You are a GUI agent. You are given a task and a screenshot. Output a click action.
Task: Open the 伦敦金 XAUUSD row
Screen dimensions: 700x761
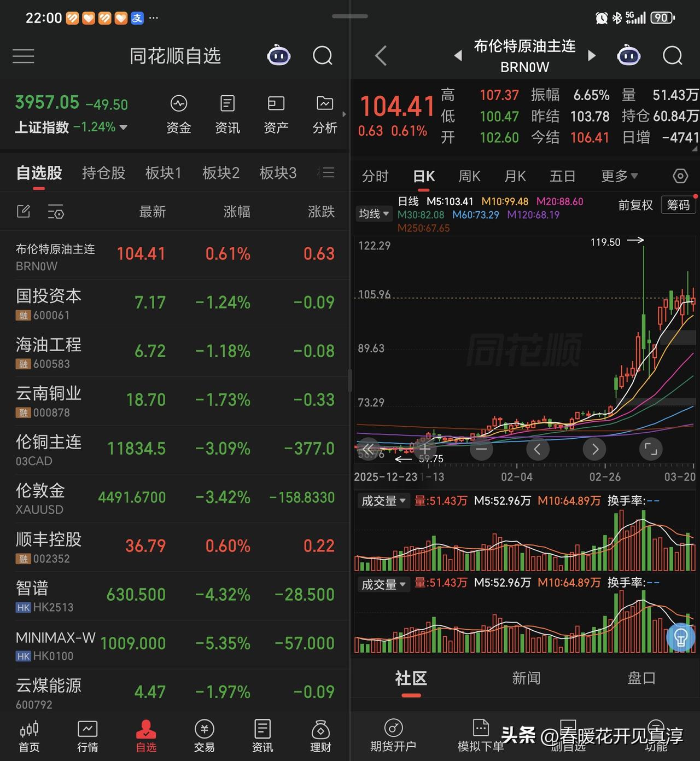[x=175, y=498]
